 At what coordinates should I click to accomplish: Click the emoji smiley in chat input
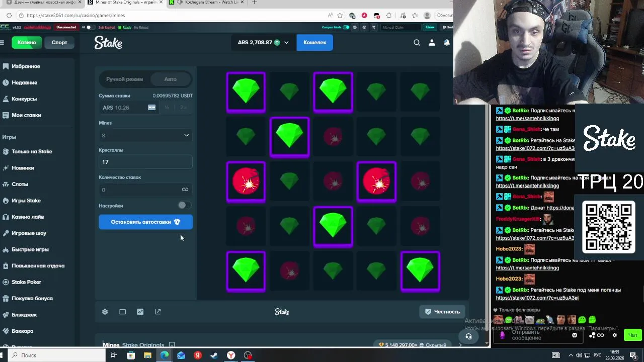point(575,335)
